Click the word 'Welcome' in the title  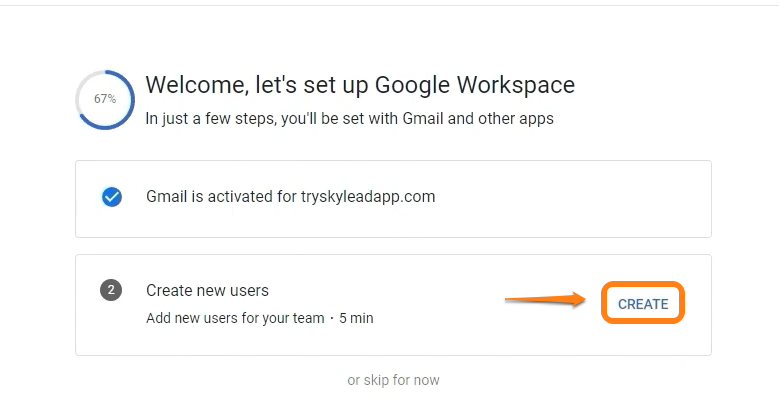(192, 84)
